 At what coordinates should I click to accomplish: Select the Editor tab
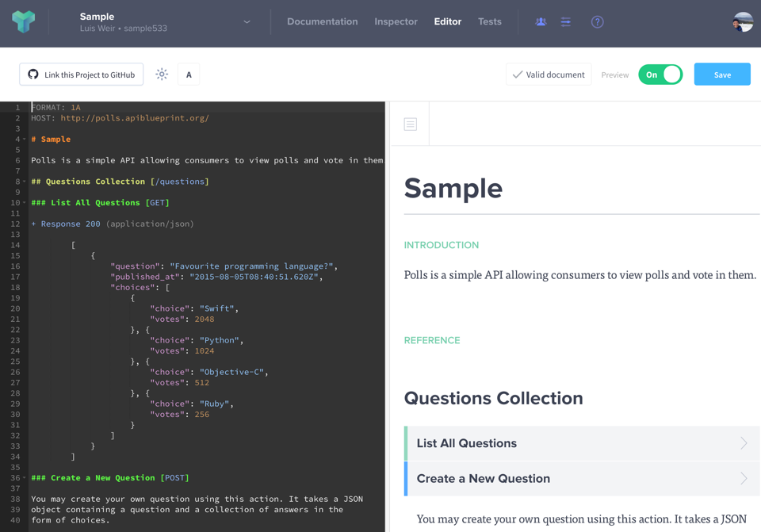click(x=447, y=22)
